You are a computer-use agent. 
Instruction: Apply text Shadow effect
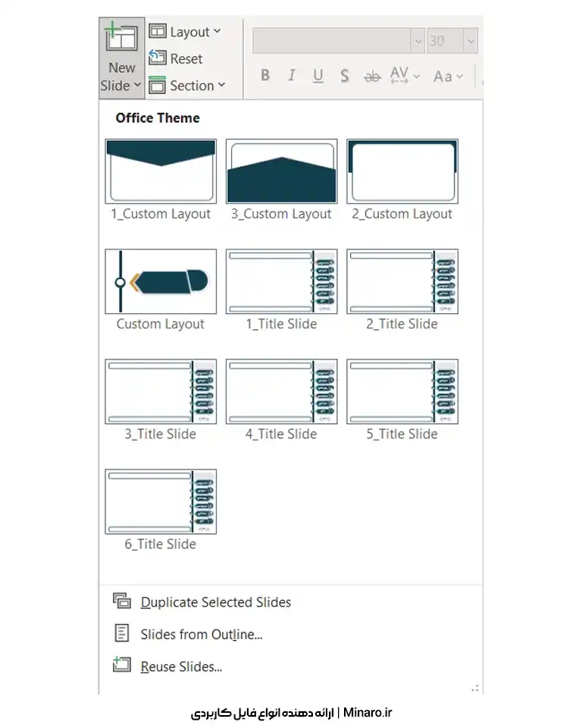pos(345,75)
